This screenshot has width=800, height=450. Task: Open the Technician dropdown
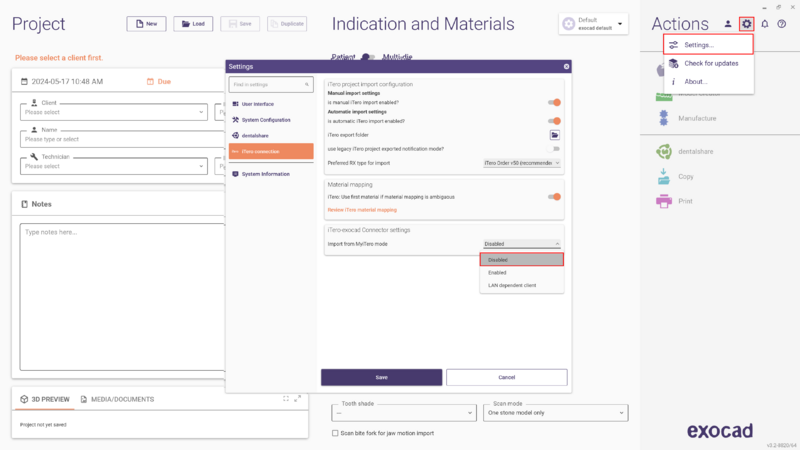tap(114, 166)
